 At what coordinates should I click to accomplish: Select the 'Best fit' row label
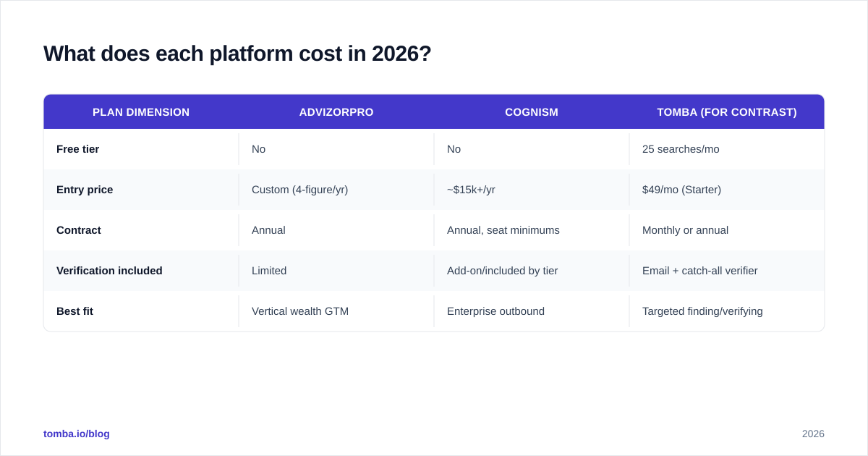pyautogui.click(x=75, y=311)
